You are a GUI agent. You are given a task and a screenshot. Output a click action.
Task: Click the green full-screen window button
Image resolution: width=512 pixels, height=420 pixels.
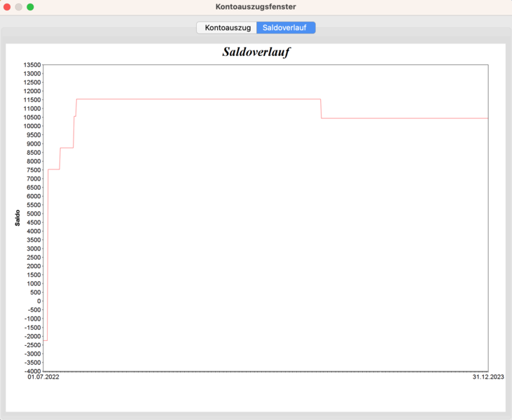coord(30,7)
